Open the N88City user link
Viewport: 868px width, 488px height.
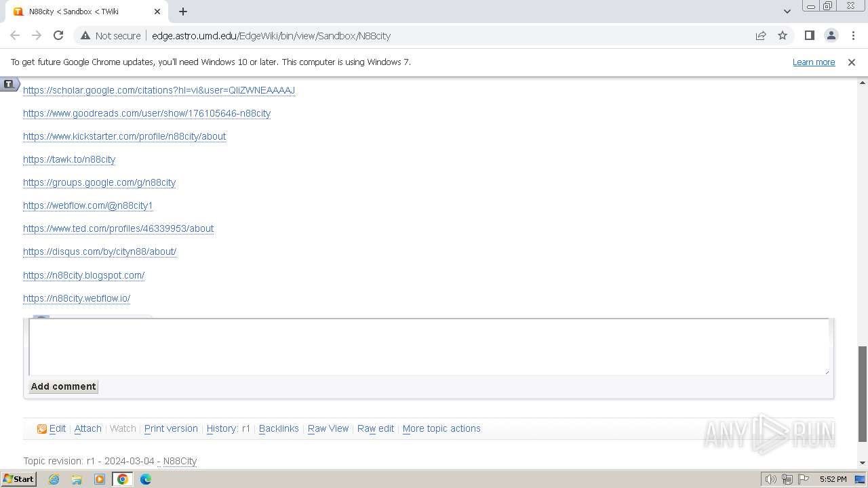[180, 461]
